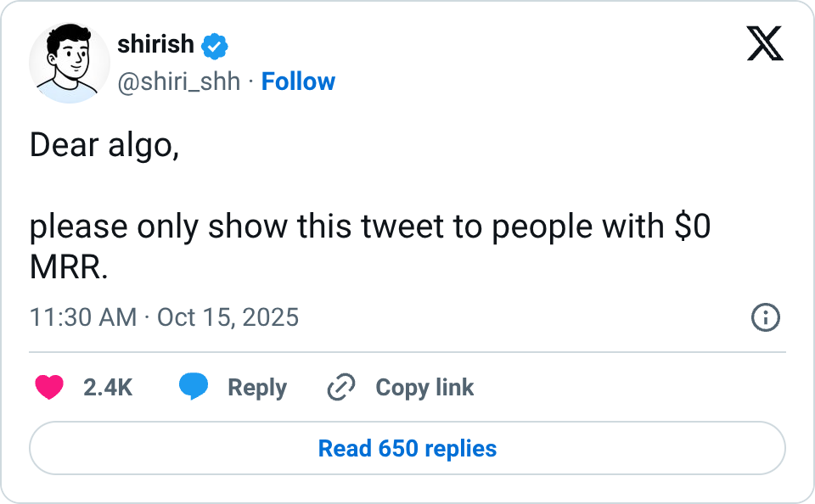Viewport: 815px width, 504px height.
Task: Click the blue reply speech bubble icon
Action: click(194, 388)
